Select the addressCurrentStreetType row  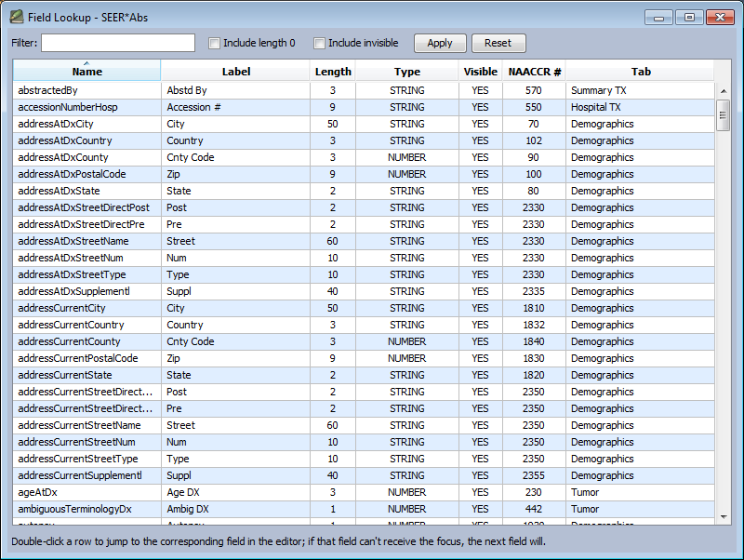tap(364, 459)
